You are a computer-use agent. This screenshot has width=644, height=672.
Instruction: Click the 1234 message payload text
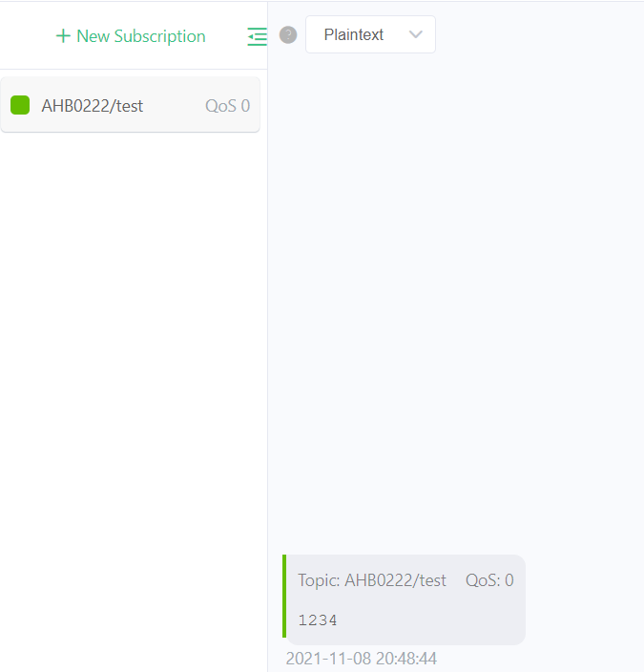click(x=318, y=620)
